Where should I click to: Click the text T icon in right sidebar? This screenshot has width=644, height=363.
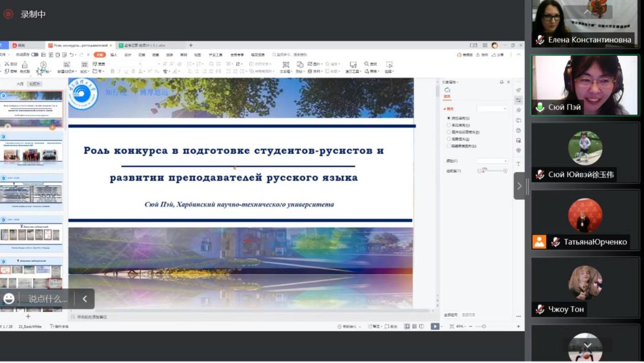click(x=518, y=164)
